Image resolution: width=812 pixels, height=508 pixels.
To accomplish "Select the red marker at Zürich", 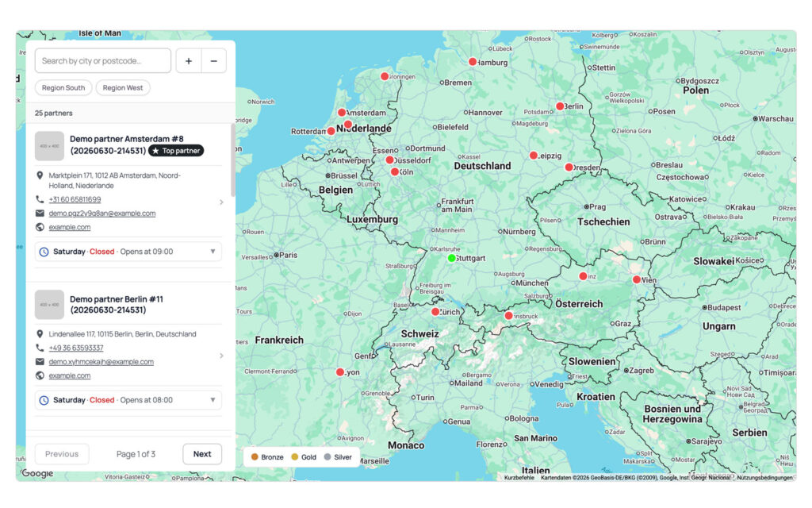I will pyautogui.click(x=435, y=312).
